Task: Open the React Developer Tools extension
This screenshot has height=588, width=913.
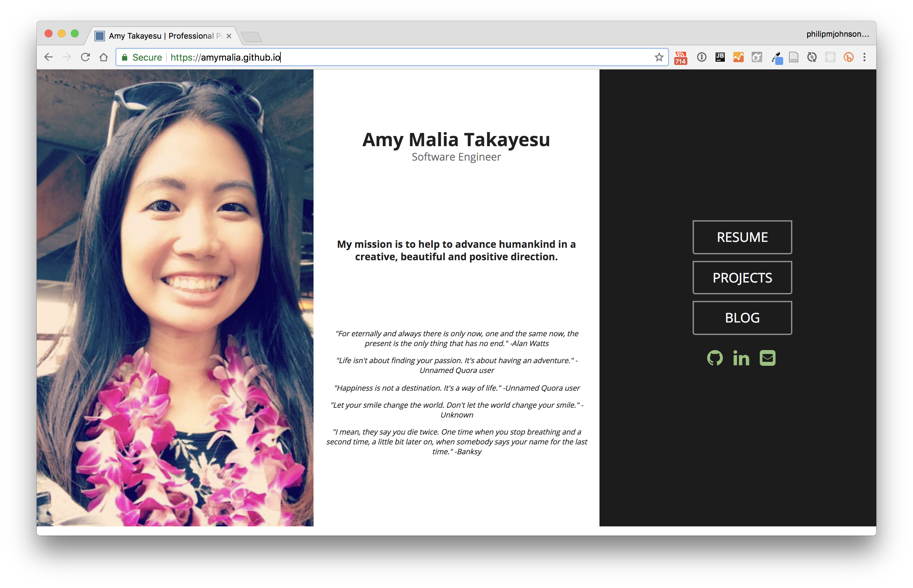Action: [830, 57]
